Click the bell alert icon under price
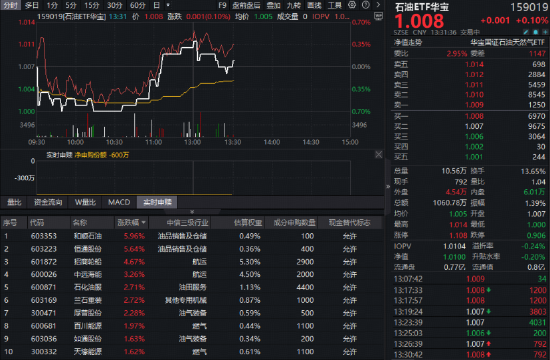Screen dimensions: 550x360 click(535, 32)
